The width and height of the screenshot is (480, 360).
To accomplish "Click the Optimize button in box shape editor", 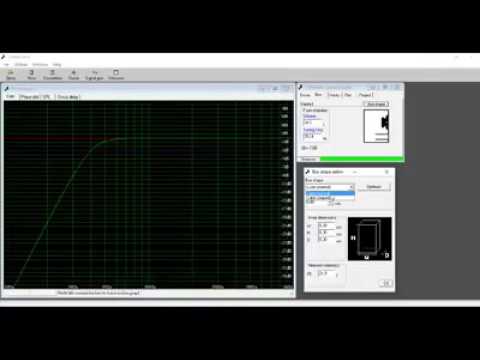I will click(374, 187).
